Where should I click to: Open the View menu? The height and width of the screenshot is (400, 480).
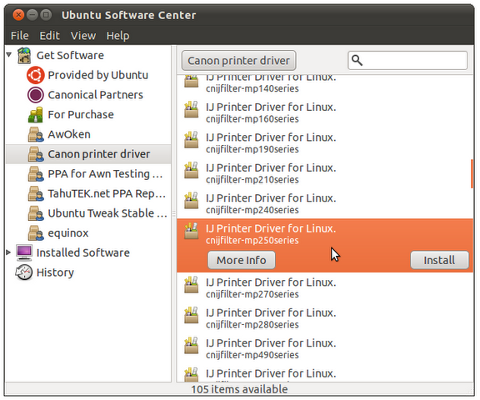(x=83, y=36)
